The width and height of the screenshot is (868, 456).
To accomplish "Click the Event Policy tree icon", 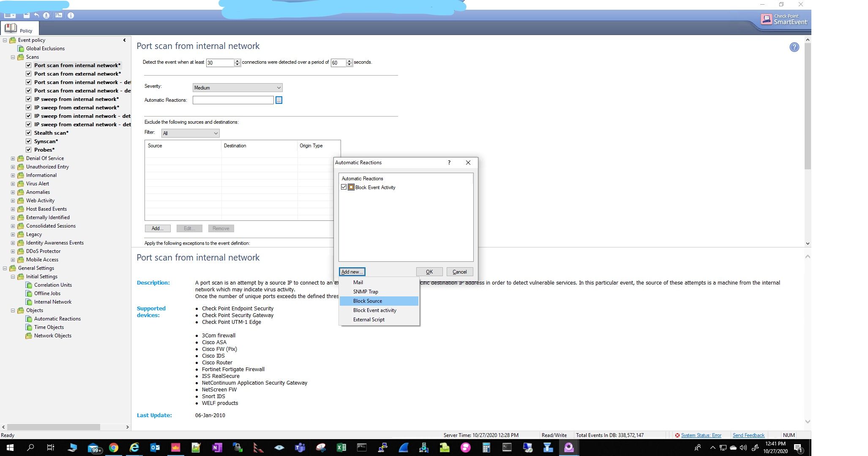I will click(x=13, y=40).
